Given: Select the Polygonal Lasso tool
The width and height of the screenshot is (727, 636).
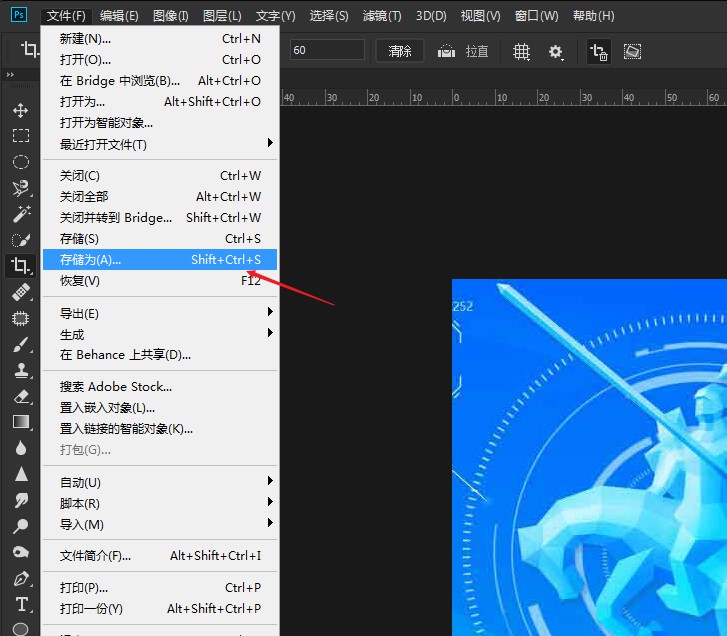Looking at the screenshot, I should click(20, 188).
